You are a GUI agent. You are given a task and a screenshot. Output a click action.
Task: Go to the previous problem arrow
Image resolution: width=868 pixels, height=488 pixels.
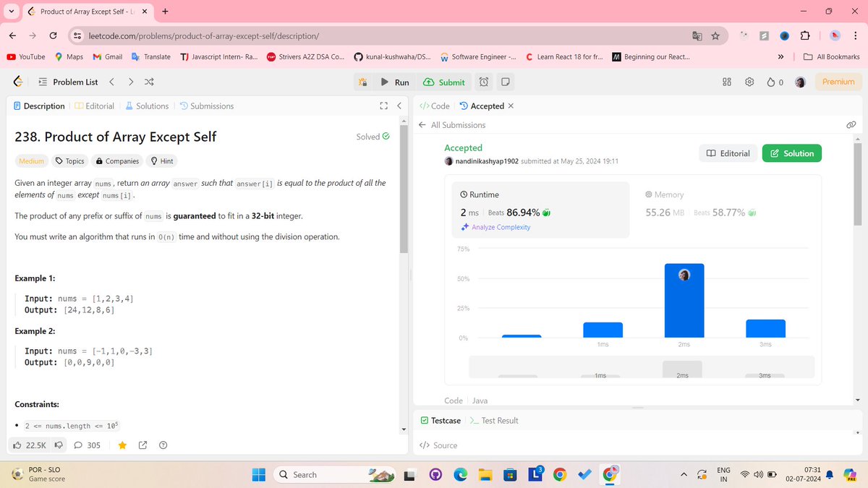coord(112,82)
